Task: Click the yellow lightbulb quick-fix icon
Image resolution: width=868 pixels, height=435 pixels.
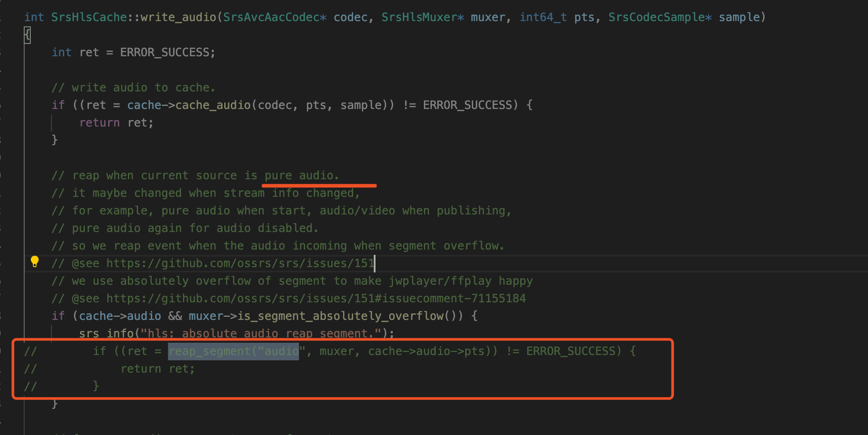Action: tap(35, 262)
